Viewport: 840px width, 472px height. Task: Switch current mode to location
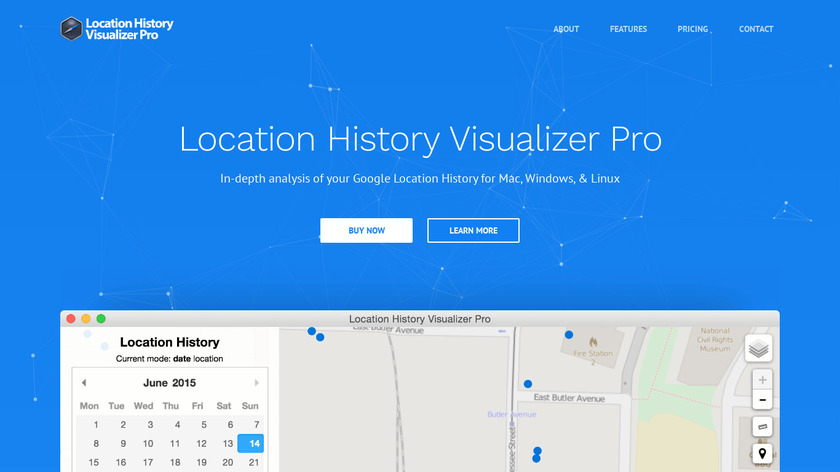pos(208,359)
